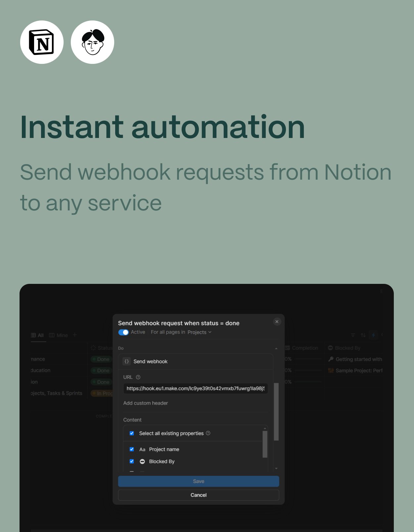Click the Content properties list scrollbar
The height and width of the screenshot is (532, 414).
(265, 444)
